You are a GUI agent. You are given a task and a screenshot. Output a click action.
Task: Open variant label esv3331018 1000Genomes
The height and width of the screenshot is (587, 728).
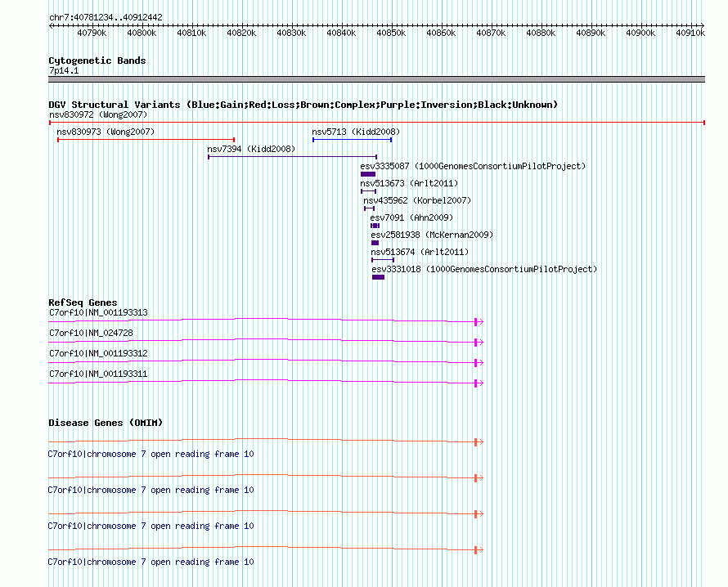pos(485,270)
